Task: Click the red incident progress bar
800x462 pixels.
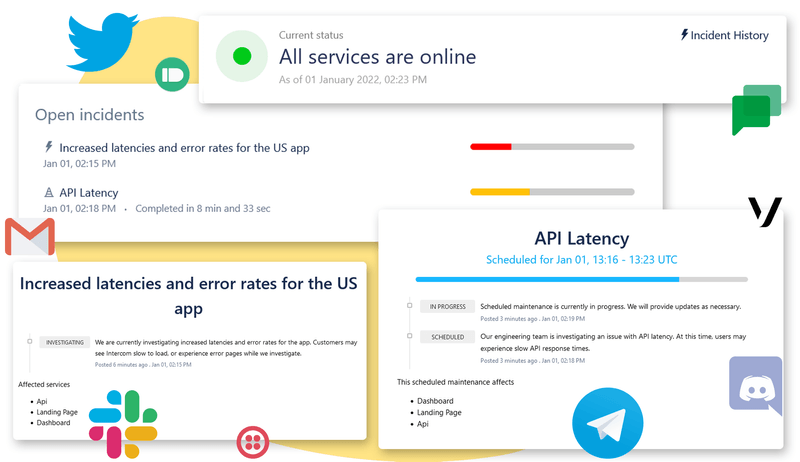Action: [x=552, y=147]
